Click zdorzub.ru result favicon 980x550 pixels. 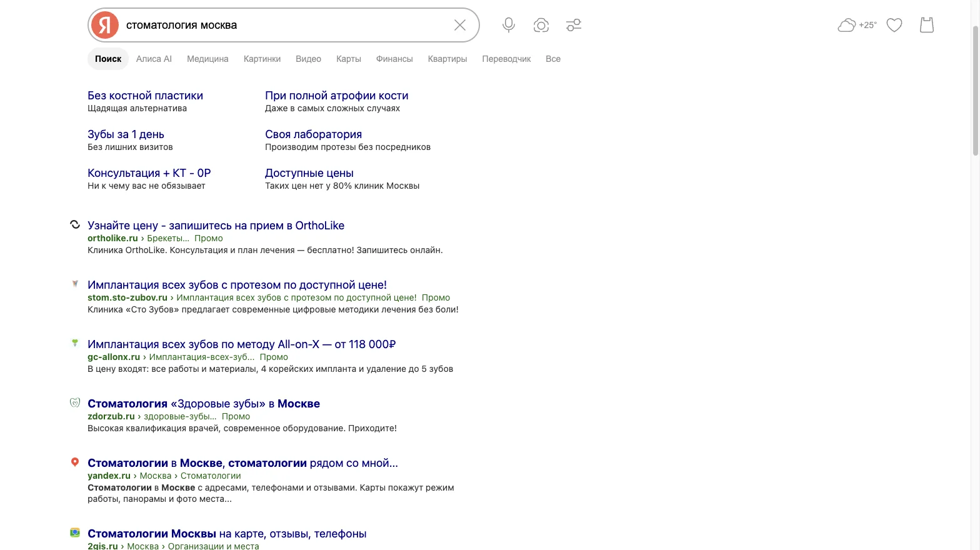[75, 402]
